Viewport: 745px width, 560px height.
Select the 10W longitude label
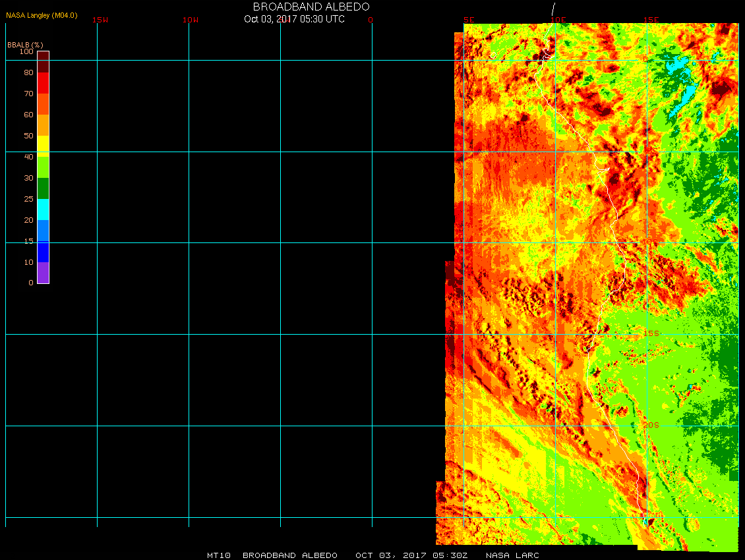(x=191, y=20)
